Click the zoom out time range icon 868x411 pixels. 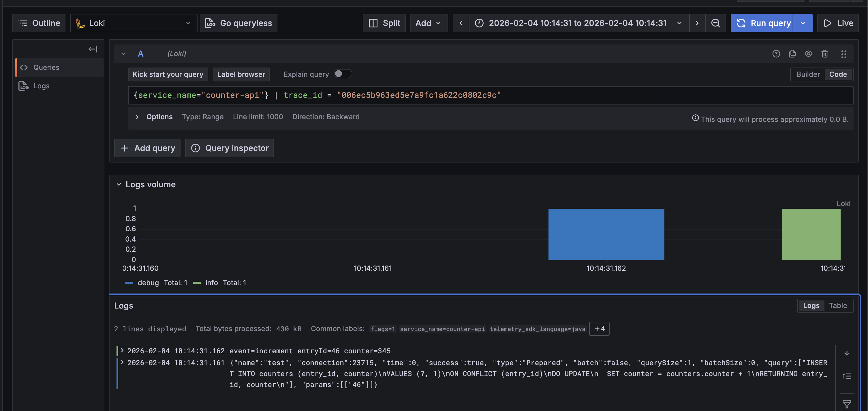point(715,23)
